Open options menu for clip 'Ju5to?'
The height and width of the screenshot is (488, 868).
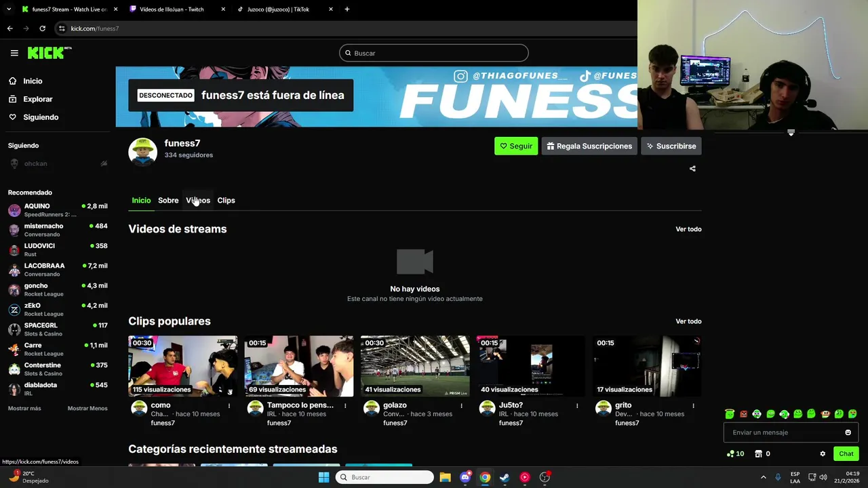pos(577,406)
